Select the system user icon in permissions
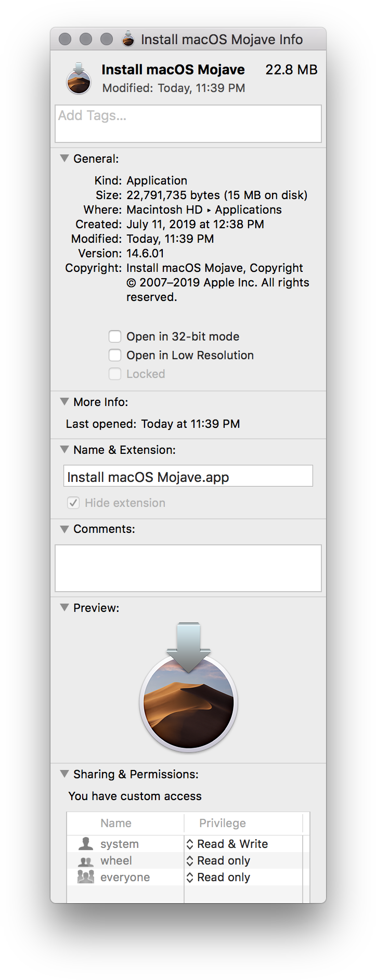Screen dimensions: 376x980 85,843
